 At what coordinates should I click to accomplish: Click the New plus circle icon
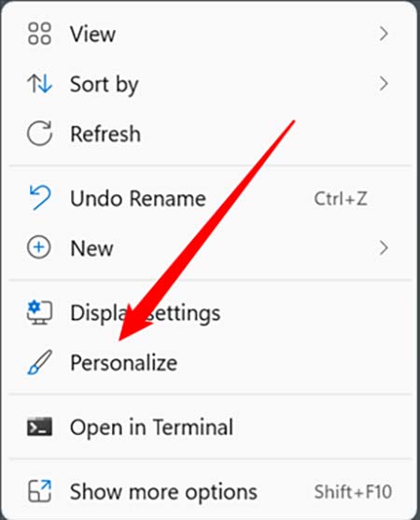pos(39,247)
